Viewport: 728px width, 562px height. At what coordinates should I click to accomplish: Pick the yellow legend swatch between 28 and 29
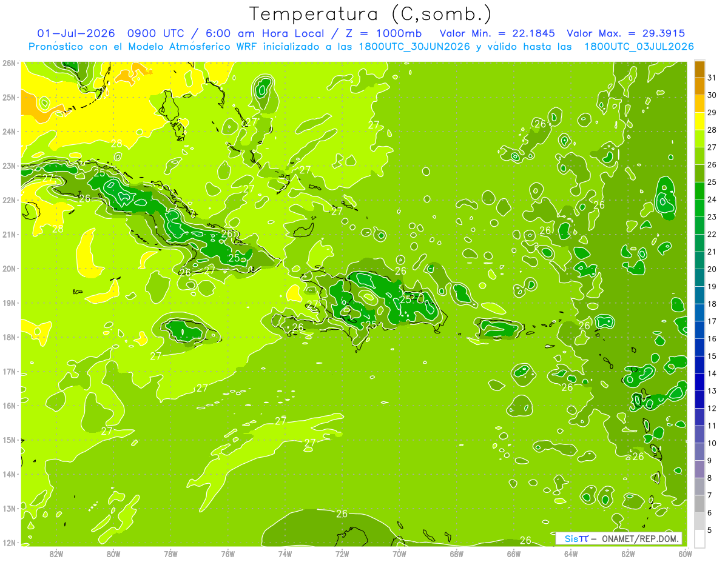[699, 121]
